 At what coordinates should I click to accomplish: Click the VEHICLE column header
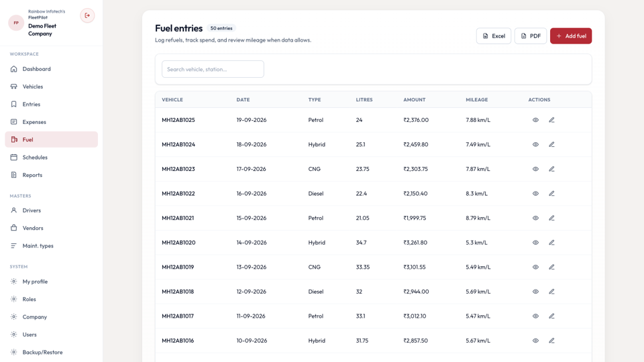pyautogui.click(x=172, y=100)
